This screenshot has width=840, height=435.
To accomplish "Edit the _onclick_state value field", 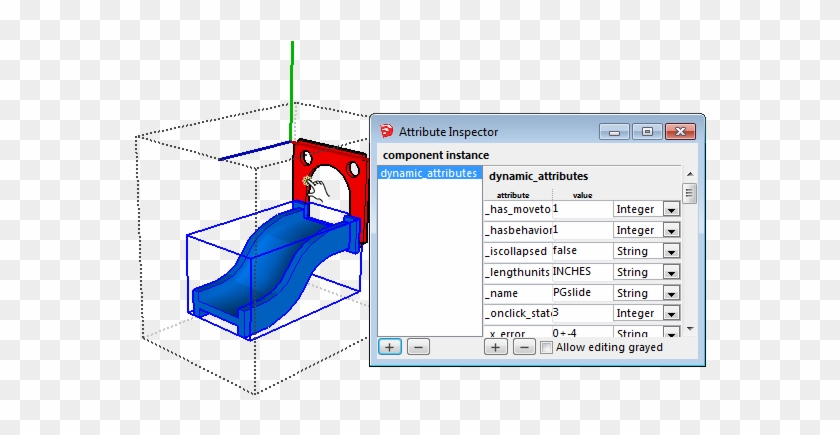I will click(582, 313).
